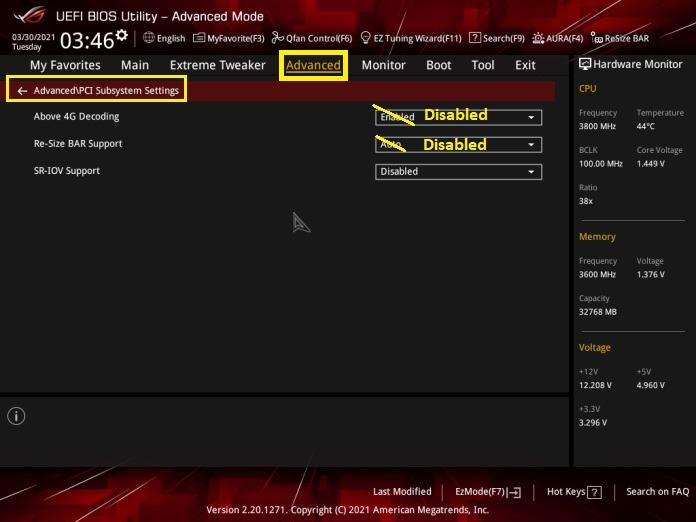Open the SR-IOV Support dropdown
Screen dimensions: 696x522
coord(459,172)
